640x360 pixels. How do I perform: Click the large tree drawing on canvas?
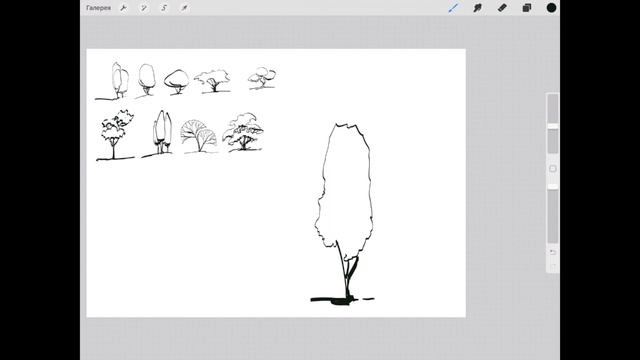pyautogui.click(x=343, y=214)
